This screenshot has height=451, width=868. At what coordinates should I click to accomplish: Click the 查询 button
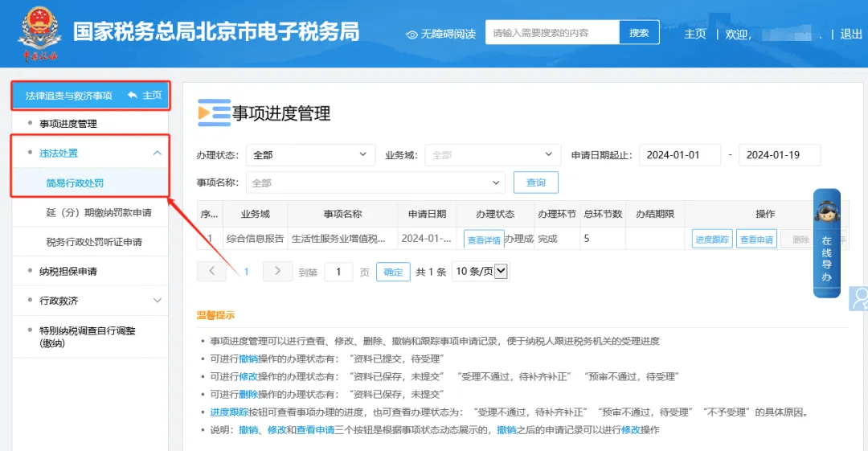coord(536,182)
